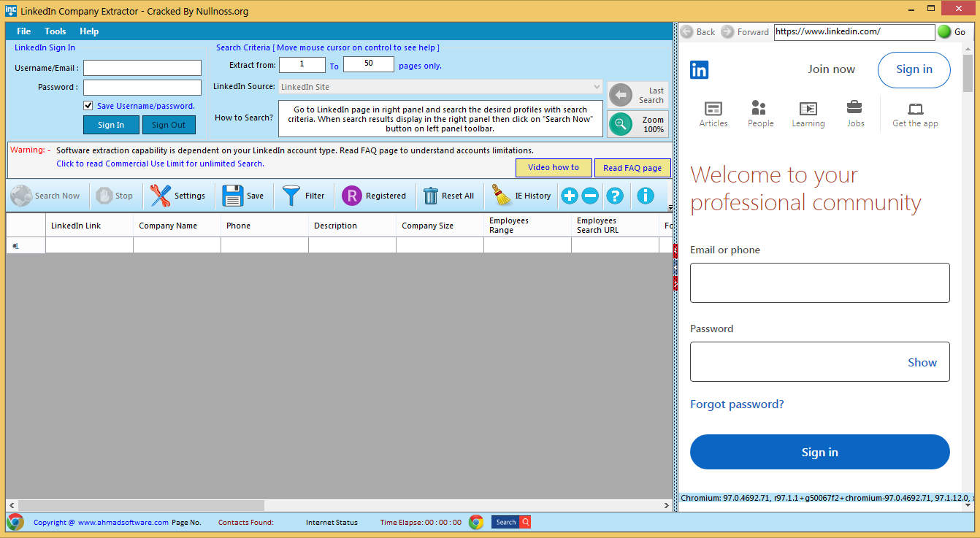980x538 pixels.
Task: Click the purple Registered R icon
Action: tap(352, 196)
